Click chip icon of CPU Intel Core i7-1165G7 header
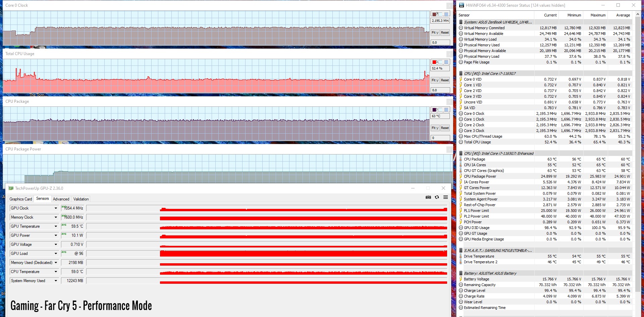The width and height of the screenshot is (644, 317). 461,74
